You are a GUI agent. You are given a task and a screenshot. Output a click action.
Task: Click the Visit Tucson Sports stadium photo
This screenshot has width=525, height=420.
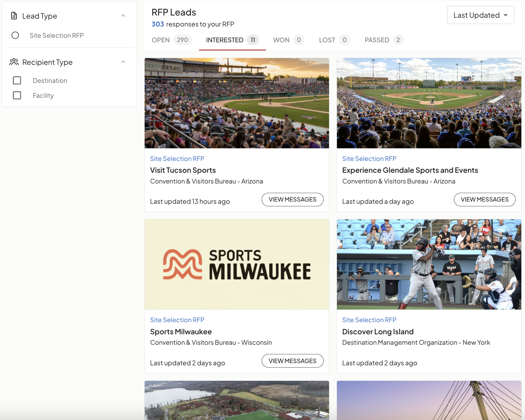pos(237,103)
